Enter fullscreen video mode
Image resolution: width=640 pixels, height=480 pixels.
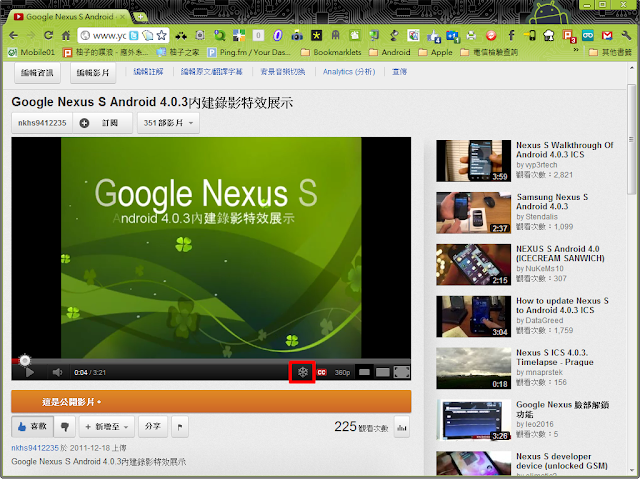(x=402, y=372)
